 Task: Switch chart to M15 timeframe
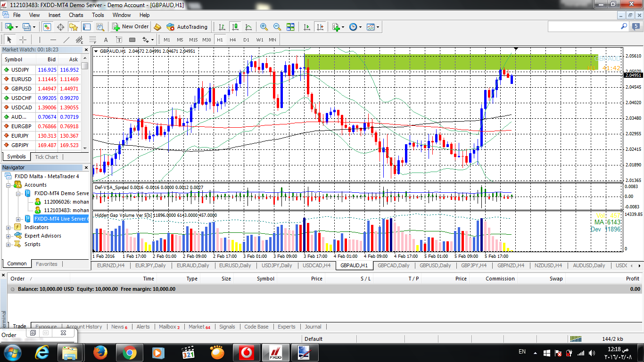(193, 40)
